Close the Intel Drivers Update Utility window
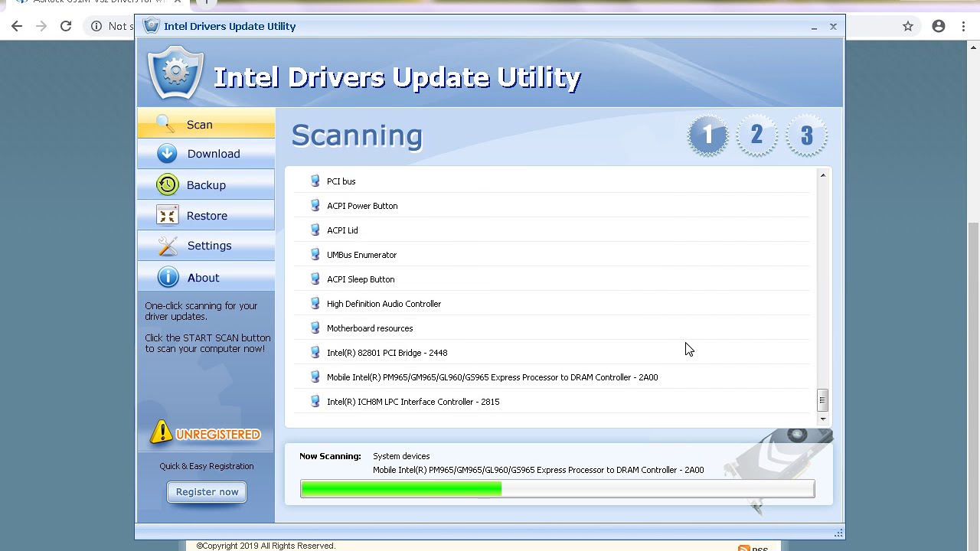This screenshot has width=980, height=551. (x=833, y=27)
